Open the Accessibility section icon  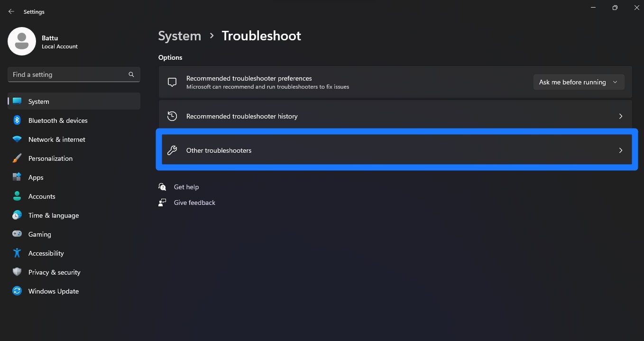pyautogui.click(x=17, y=253)
